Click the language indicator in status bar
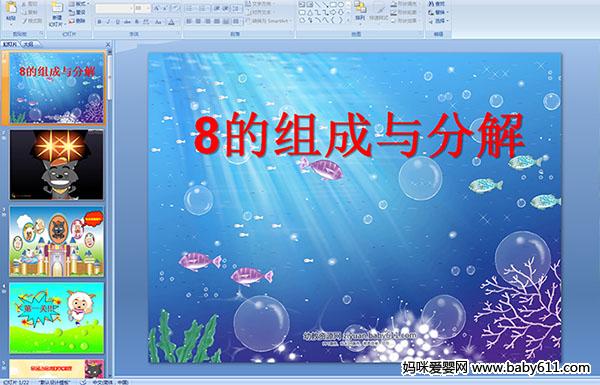 point(110,382)
